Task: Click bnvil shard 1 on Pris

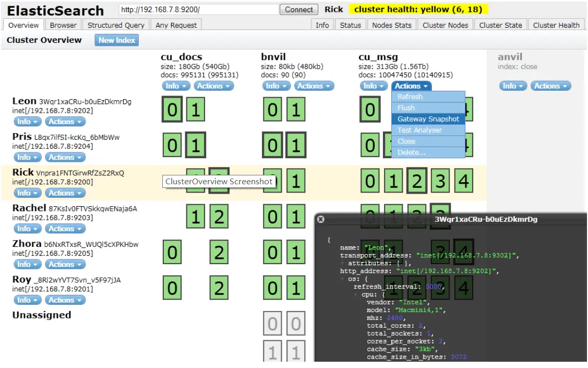Action: tap(296, 145)
